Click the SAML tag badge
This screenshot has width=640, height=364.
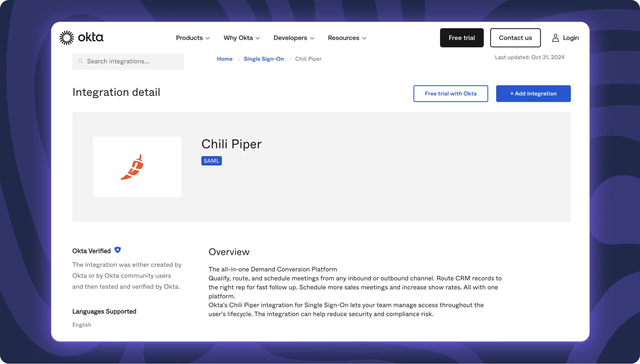[212, 161]
